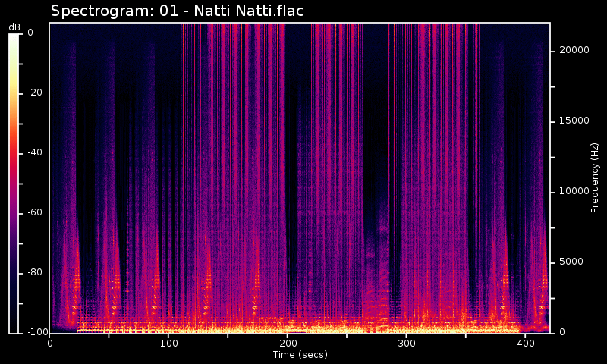Click the dB color scale bar
This screenshot has width=607, height=364.
14,183
